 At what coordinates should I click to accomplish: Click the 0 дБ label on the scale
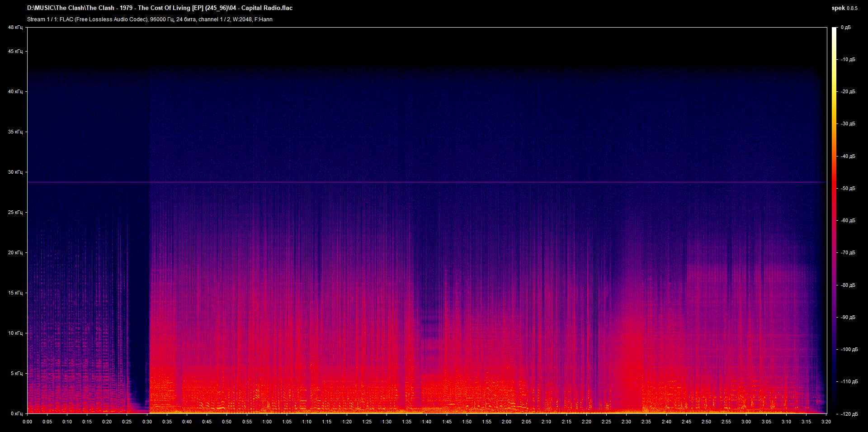pos(846,27)
